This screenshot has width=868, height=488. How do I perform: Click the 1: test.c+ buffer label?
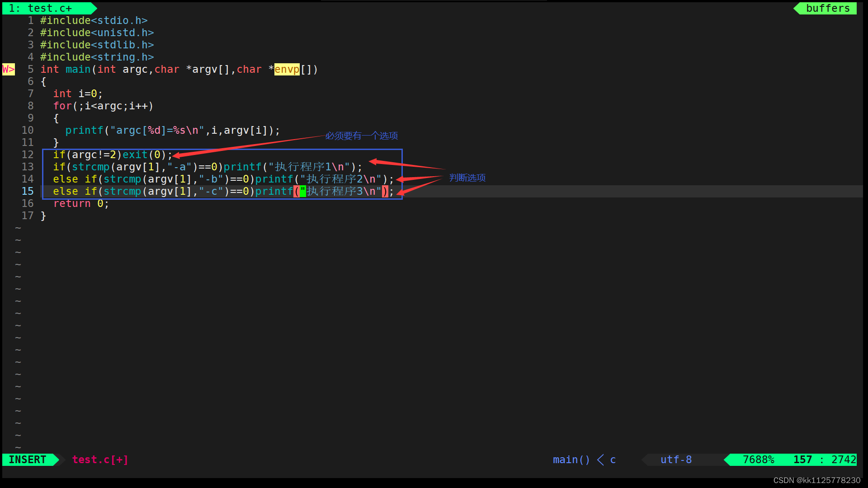[45, 7]
